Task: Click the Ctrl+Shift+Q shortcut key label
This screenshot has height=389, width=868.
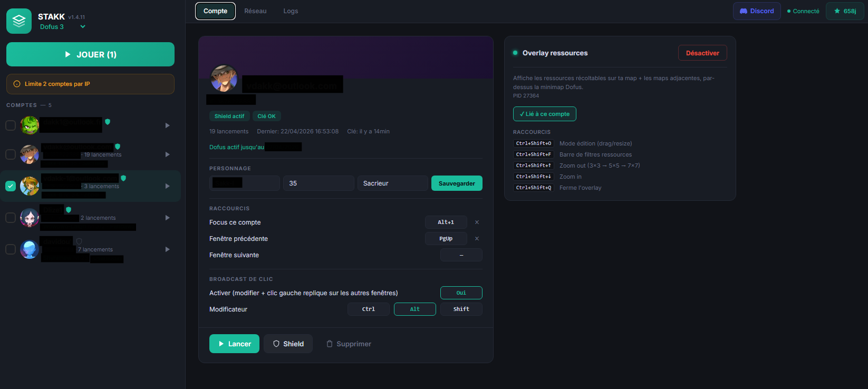Action: [x=534, y=188]
